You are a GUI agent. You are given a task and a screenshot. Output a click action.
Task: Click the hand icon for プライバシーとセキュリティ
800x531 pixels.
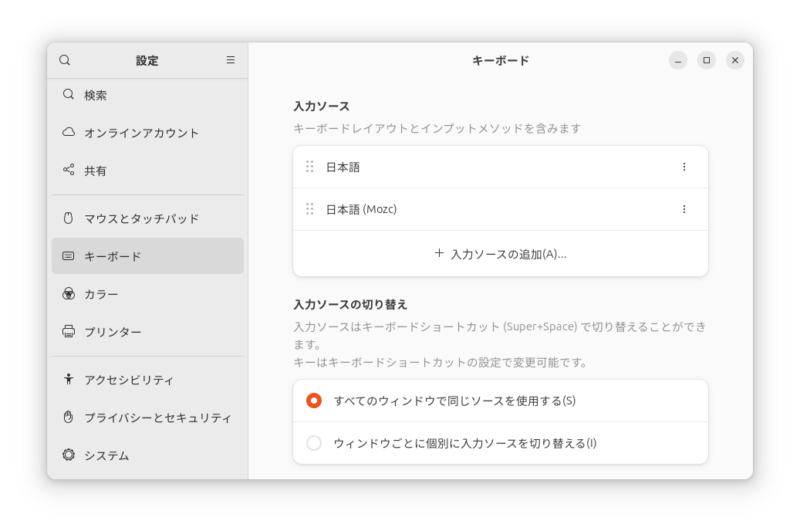pyautogui.click(x=68, y=417)
